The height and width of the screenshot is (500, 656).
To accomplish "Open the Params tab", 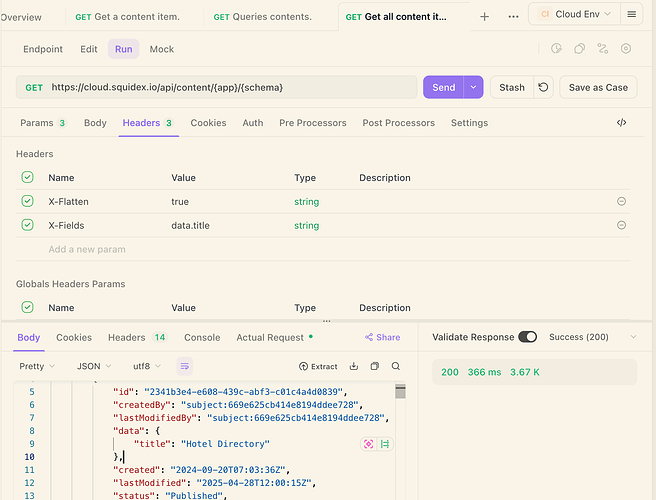I will tap(43, 123).
